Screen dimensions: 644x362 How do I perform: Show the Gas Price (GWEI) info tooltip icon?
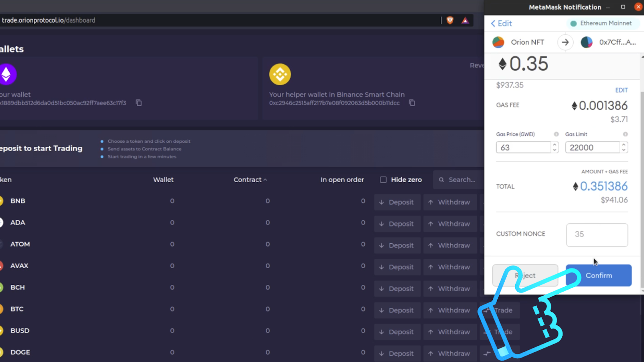click(x=556, y=134)
